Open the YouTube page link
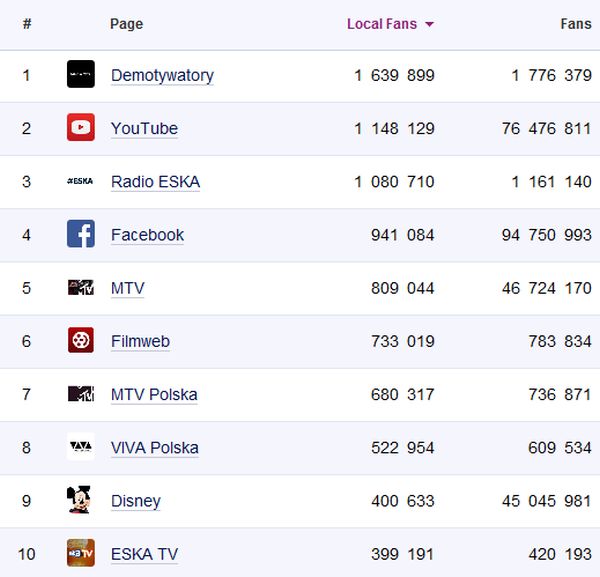This screenshot has width=600, height=577. (144, 128)
